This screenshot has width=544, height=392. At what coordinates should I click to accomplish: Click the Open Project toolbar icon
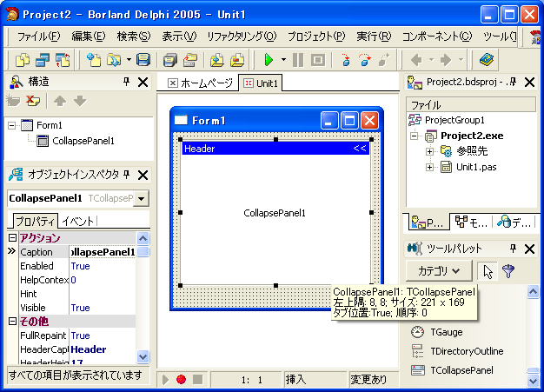click(114, 60)
